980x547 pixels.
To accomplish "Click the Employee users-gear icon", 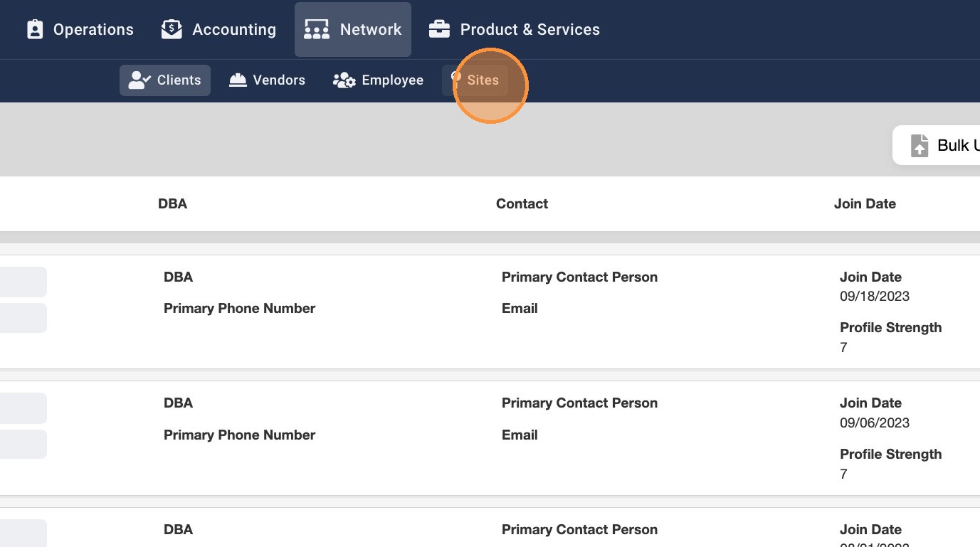I will (x=344, y=80).
